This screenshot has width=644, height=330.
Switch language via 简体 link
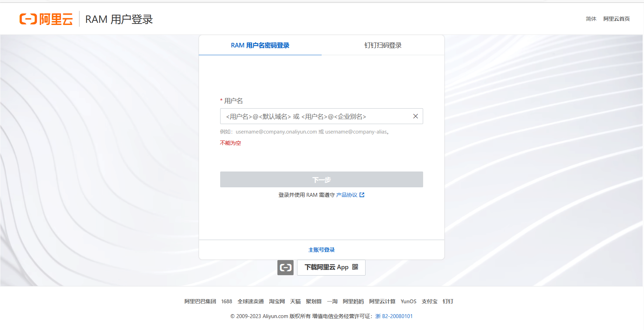[x=591, y=19]
